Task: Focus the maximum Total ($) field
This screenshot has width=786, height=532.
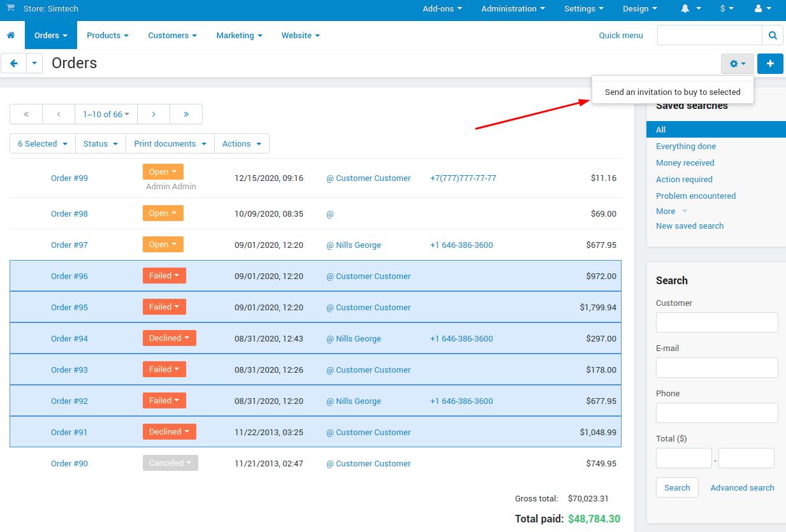Action: click(x=746, y=458)
